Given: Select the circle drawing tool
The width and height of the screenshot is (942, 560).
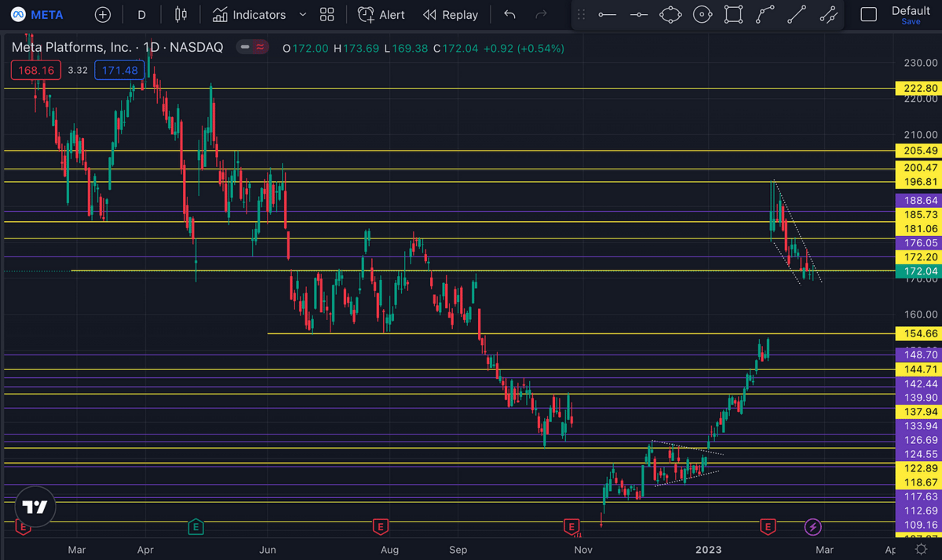Looking at the screenshot, I should tap(703, 15).
